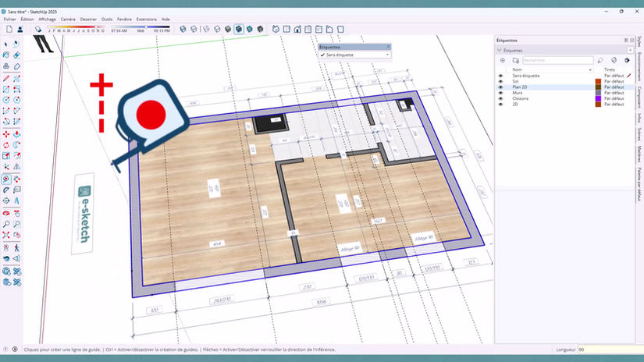Adjust the time of day slider
644x362 pixels.
(147, 27)
